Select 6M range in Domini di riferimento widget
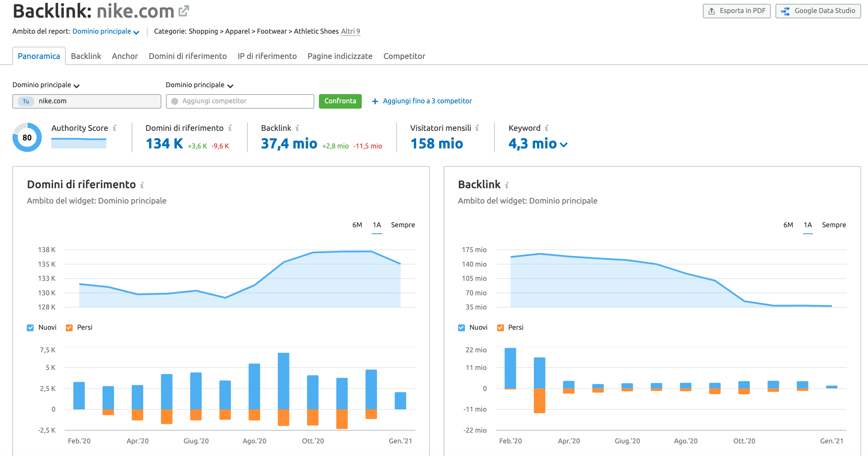 pyautogui.click(x=357, y=225)
